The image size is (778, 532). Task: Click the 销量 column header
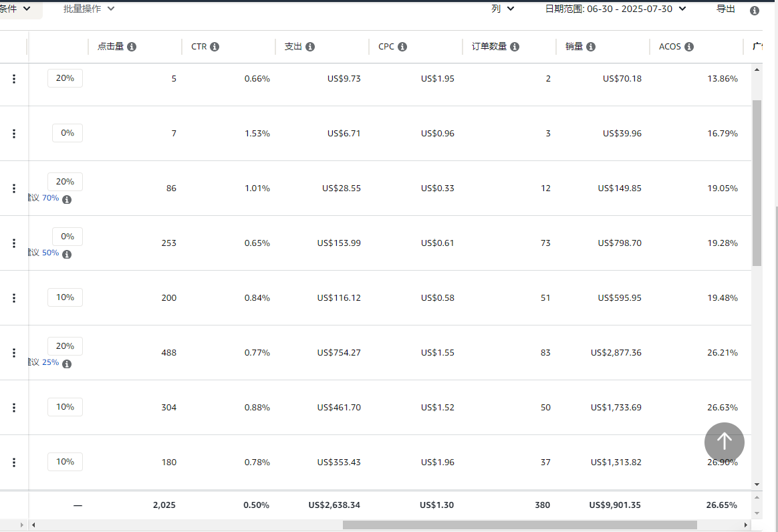(574, 47)
